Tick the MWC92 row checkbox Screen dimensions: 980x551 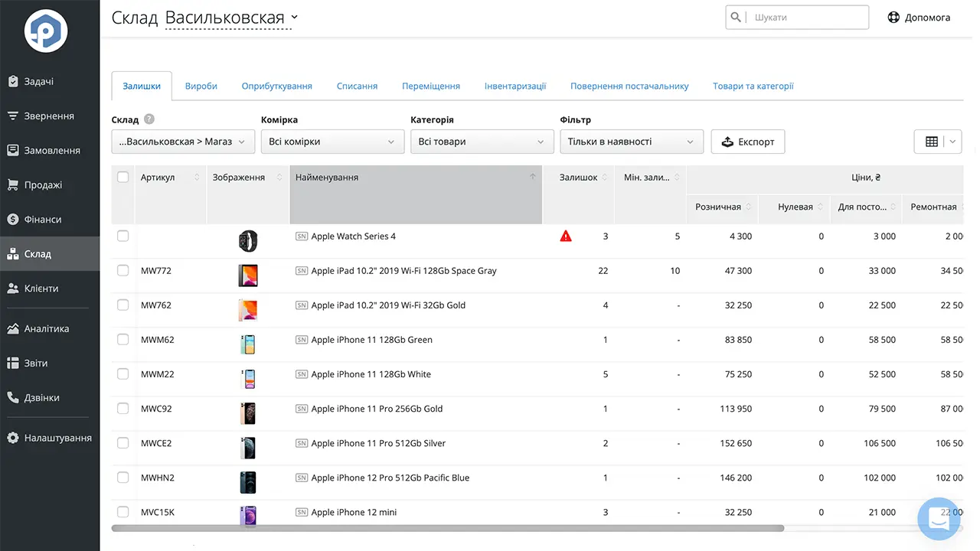click(122, 408)
